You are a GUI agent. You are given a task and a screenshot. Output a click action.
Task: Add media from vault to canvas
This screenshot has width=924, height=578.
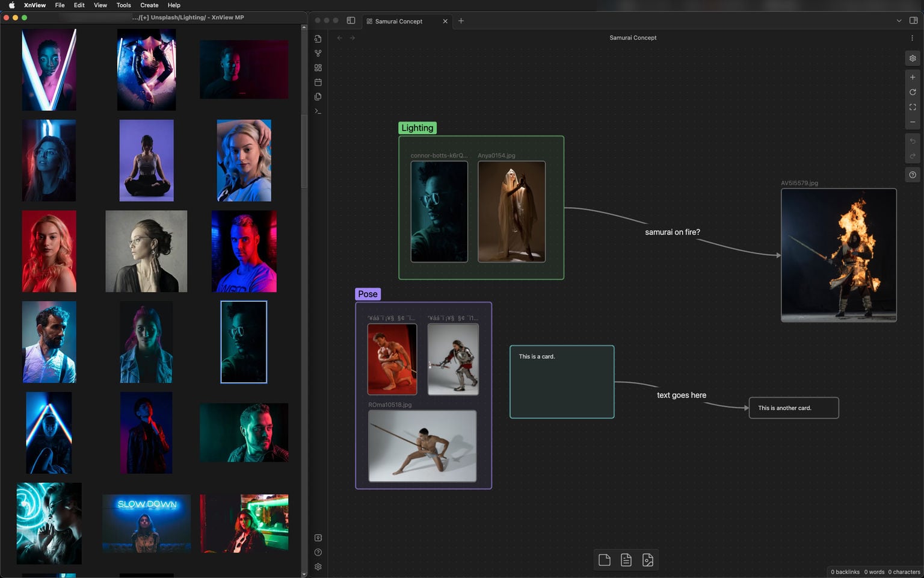click(x=648, y=560)
